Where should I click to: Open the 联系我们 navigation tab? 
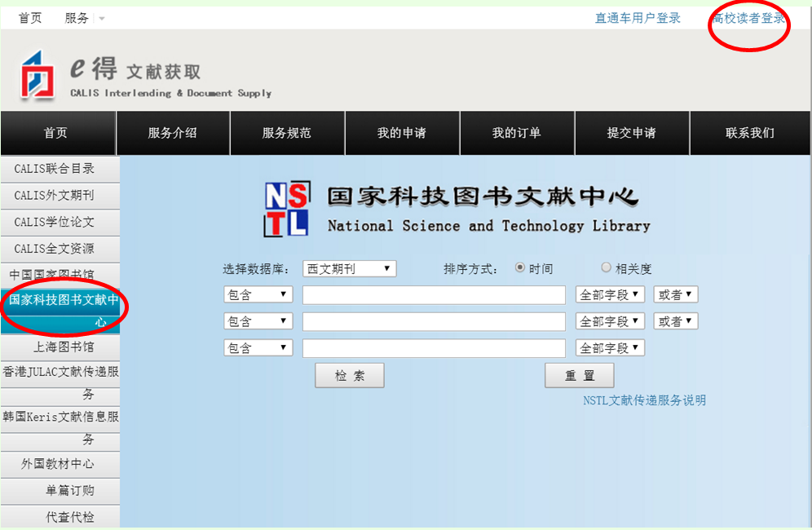(750, 133)
